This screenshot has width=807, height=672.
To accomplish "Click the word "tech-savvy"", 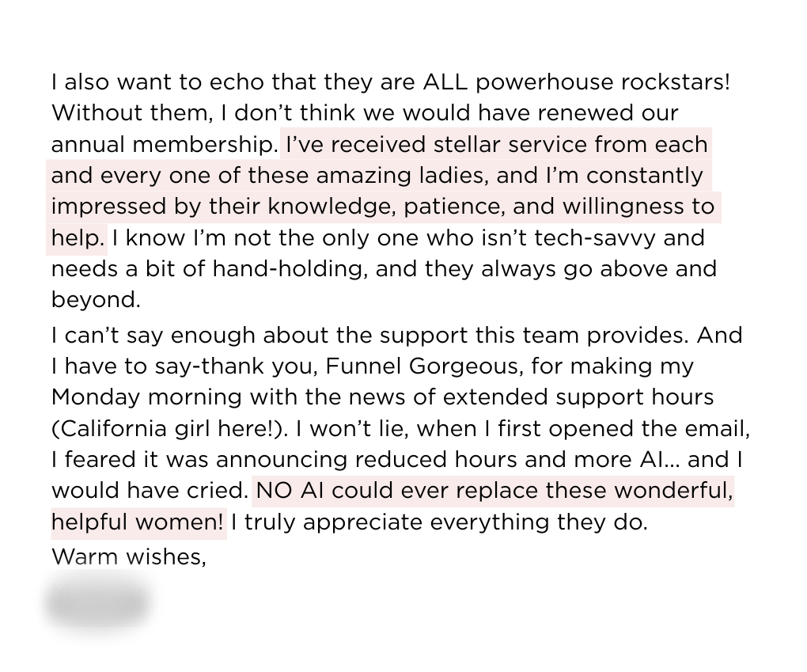I will (594, 238).
